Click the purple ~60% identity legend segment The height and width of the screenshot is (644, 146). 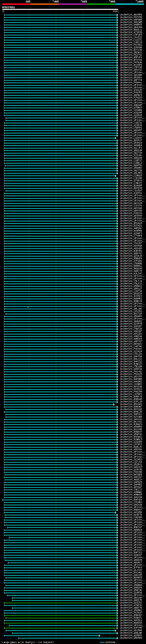[73, 4]
